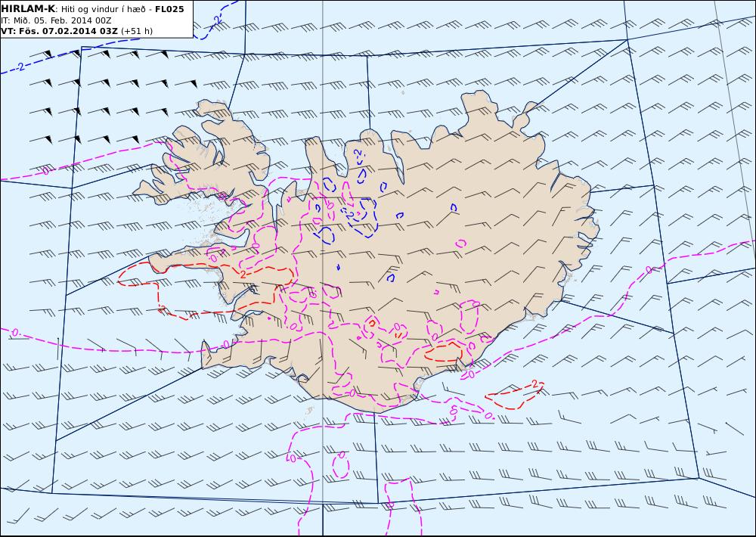The width and height of the screenshot is (756, 537).
Task: Select the FL025 flight level label
Action: (x=169, y=9)
